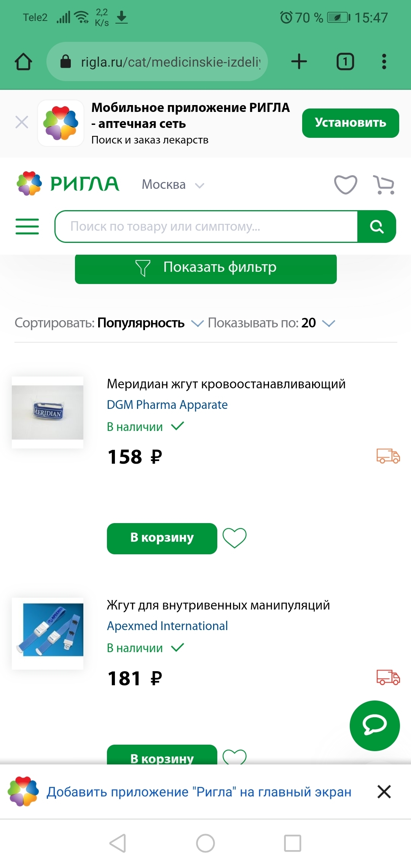Open the browser tab switcher
Image resolution: width=411 pixels, height=868 pixels.
[x=345, y=62]
